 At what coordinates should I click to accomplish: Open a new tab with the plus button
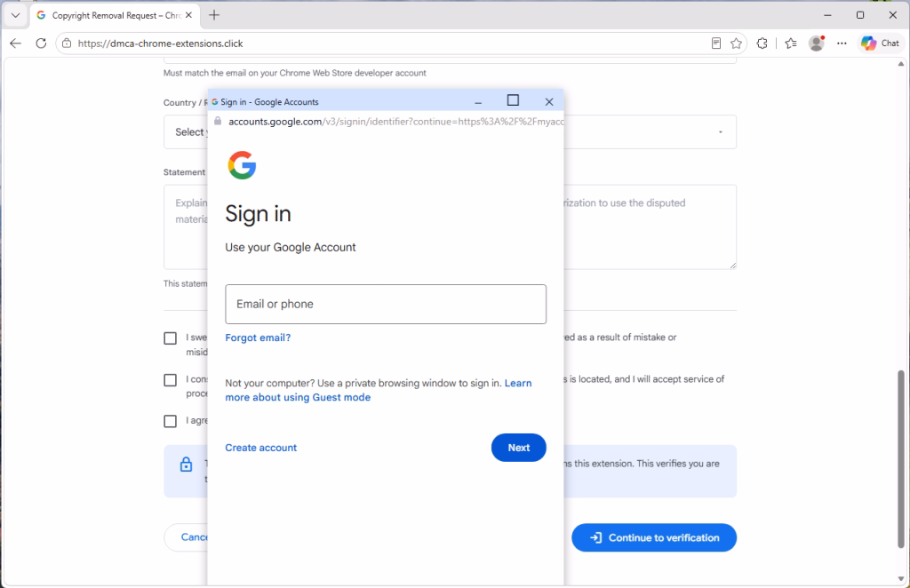tap(214, 15)
